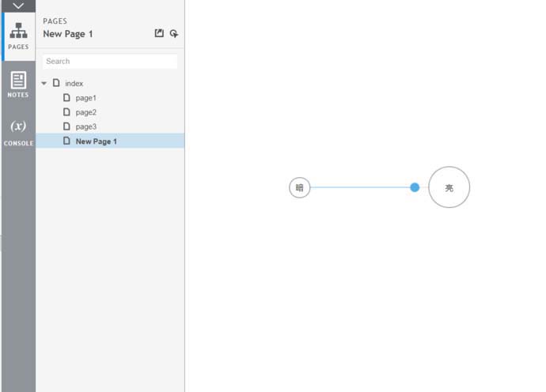Screen dimensions: 546x392
Task: Navigate to page2
Action: point(85,112)
